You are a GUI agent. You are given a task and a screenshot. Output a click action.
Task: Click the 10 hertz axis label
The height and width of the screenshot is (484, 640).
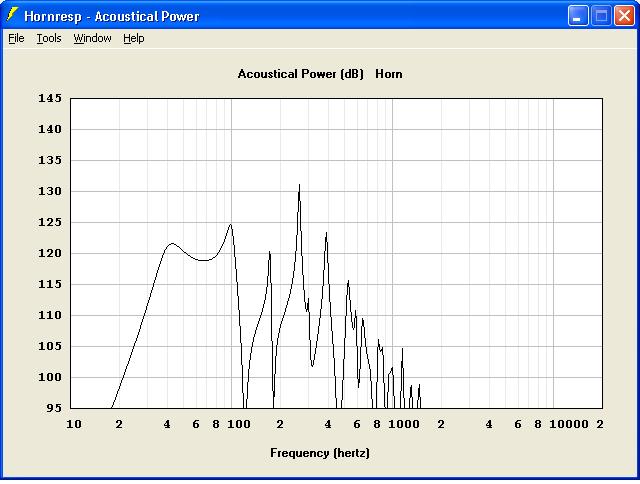(74, 424)
